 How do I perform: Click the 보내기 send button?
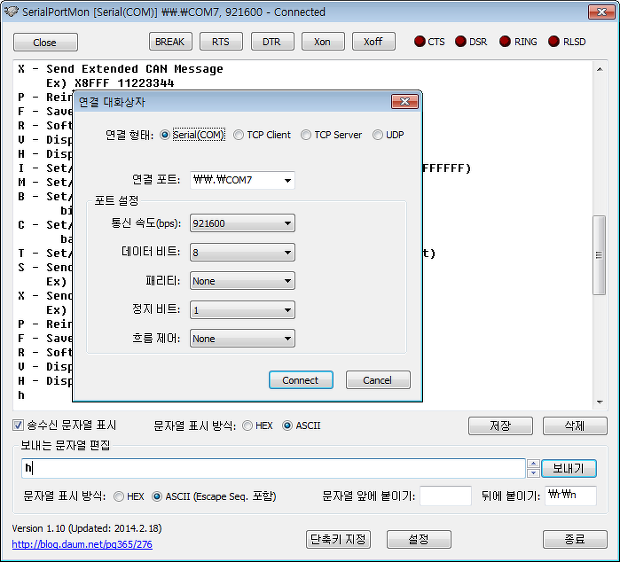569,468
